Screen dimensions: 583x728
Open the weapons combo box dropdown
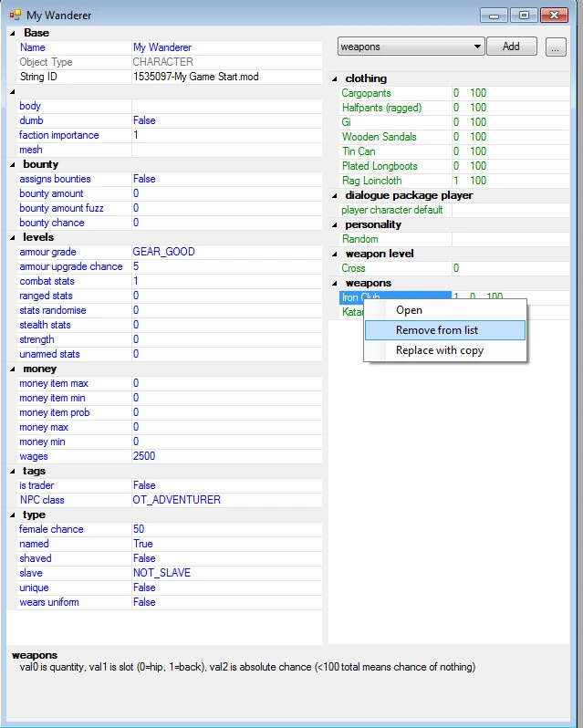(x=477, y=47)
